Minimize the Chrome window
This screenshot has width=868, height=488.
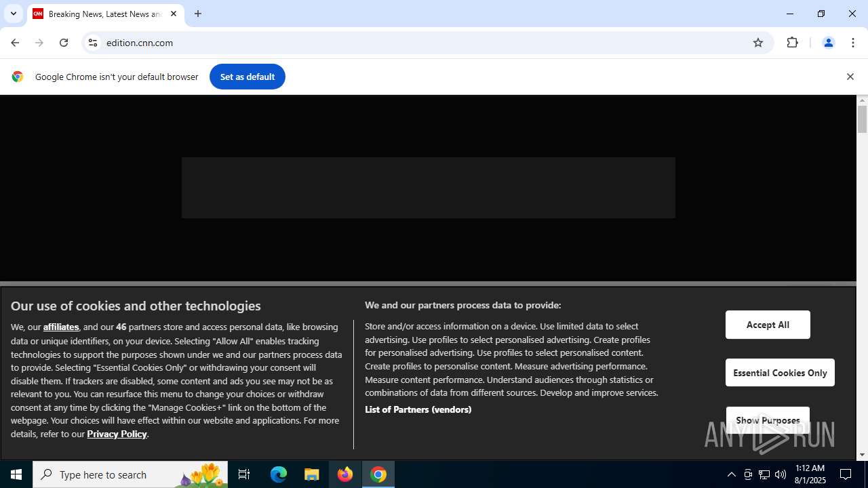[x=790, y=14]
